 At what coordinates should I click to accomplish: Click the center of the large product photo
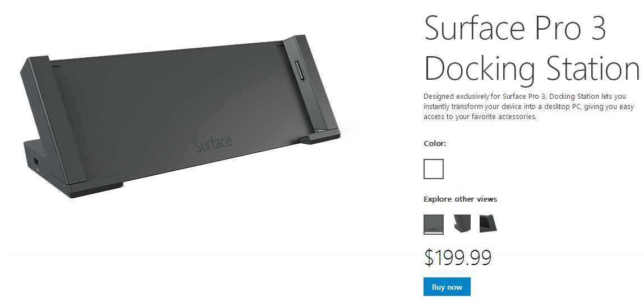tap(180, 116)
